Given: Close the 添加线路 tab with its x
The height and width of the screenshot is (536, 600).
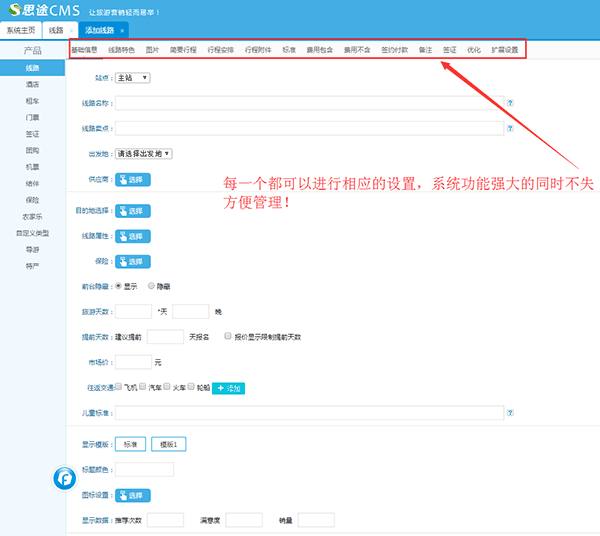Looking at the screenshot, I should click(x=122, y=31).
